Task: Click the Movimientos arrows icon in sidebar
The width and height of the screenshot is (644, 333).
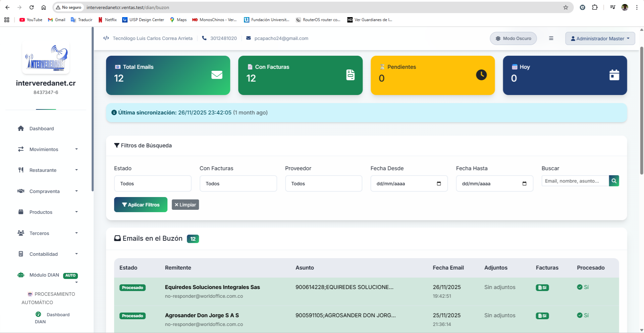Action: click(x=21, y=149)
